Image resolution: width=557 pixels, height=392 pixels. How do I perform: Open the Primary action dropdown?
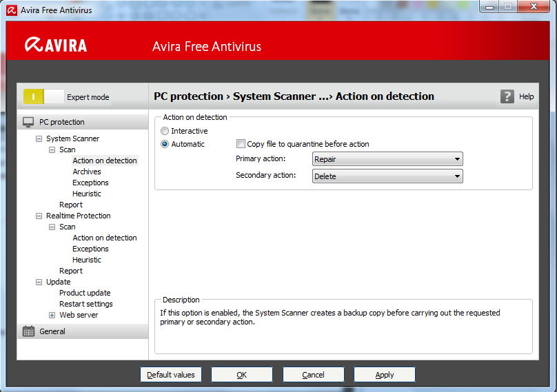387,159
